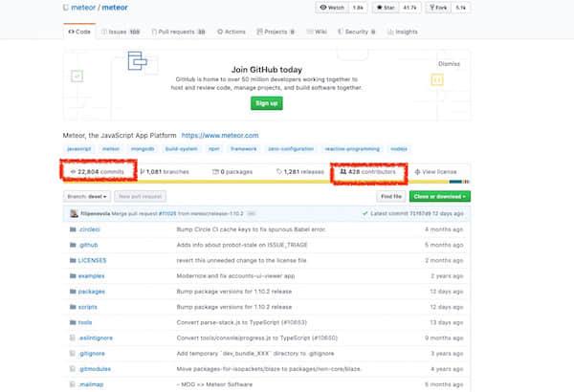This screenshot has width=574, height=392.
Task: Open the .circleci folder icon
Action: [x=73, y=231]
